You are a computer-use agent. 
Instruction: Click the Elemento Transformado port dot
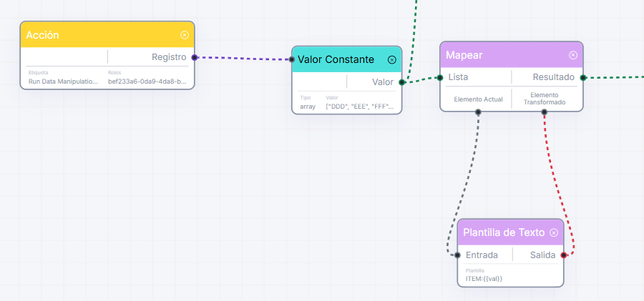click(545, 112)
